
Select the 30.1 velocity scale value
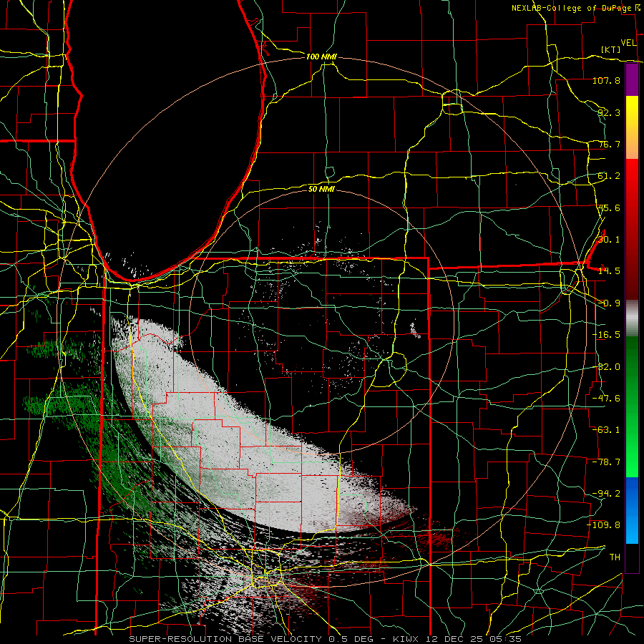[609, 240]
